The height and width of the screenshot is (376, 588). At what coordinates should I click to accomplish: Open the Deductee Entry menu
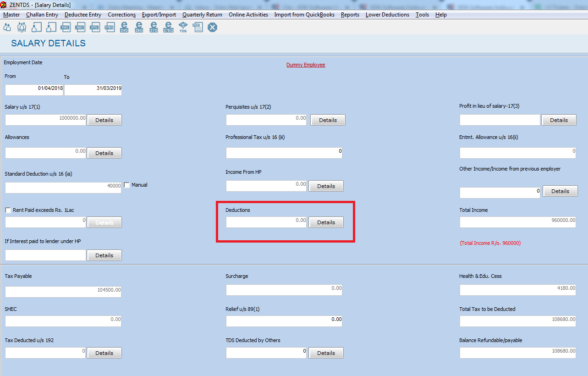pos(83,15)
